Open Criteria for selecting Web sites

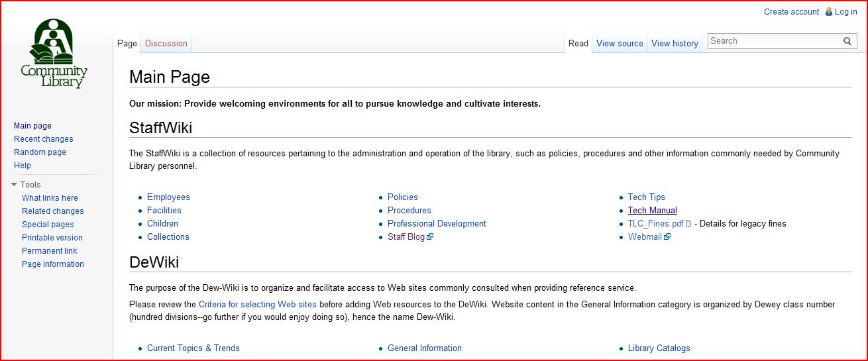coord(257,305)
